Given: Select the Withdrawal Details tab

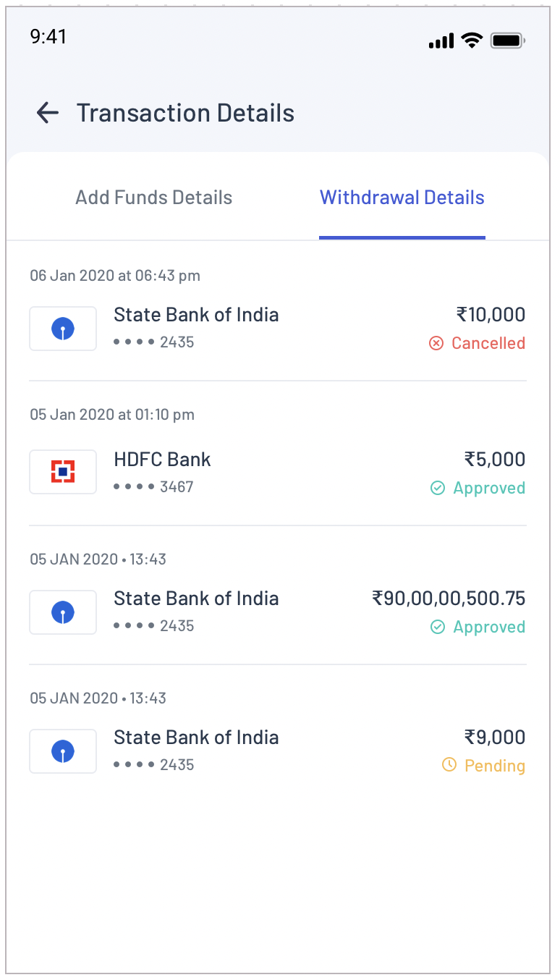Looking at the screenshot, I should [402, 198].
